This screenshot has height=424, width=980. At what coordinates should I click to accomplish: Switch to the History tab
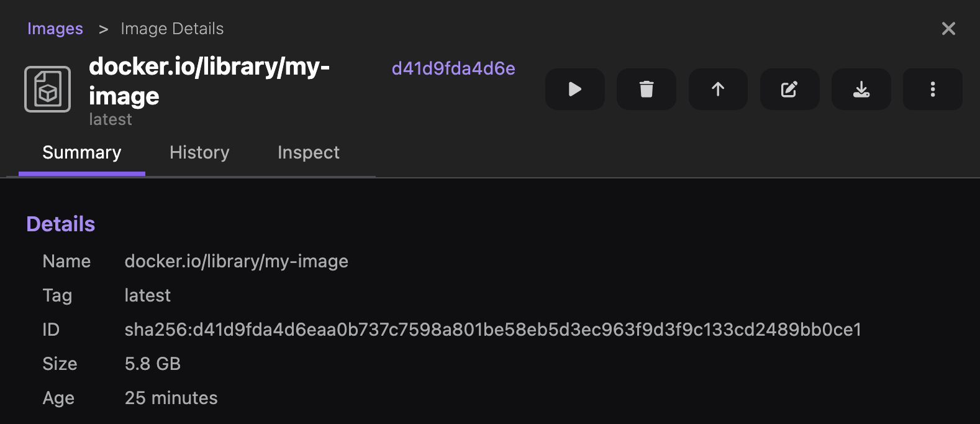199,152
